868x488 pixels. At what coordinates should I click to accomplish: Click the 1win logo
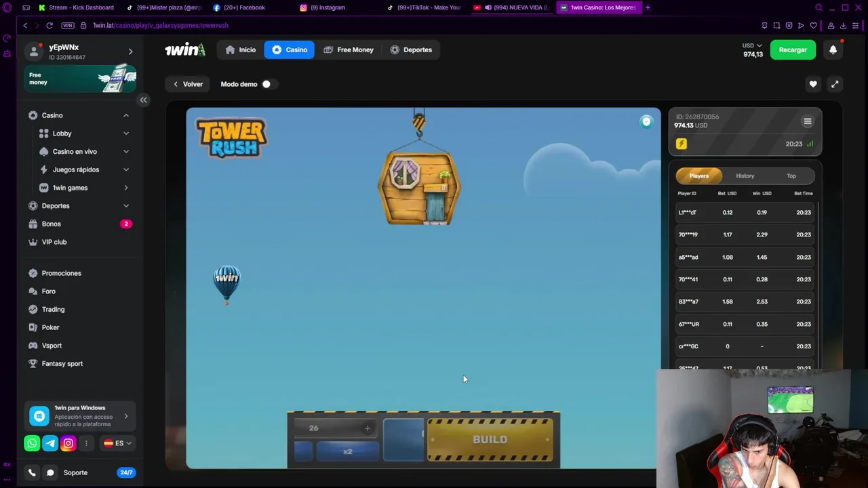(184, 49)
